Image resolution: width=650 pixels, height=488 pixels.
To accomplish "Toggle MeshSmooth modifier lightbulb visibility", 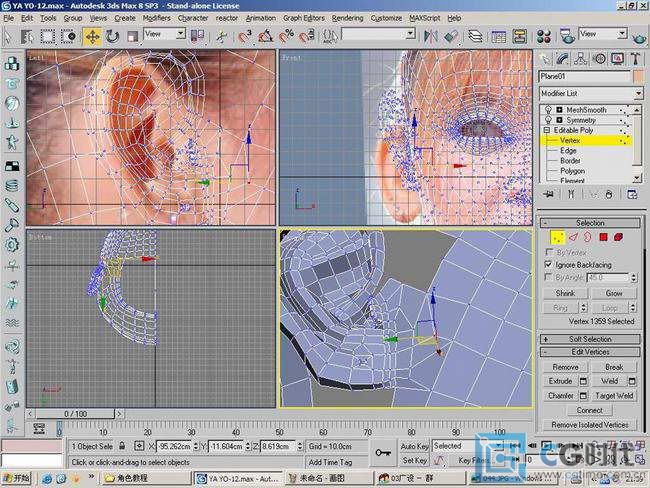I will coord(548,109).
